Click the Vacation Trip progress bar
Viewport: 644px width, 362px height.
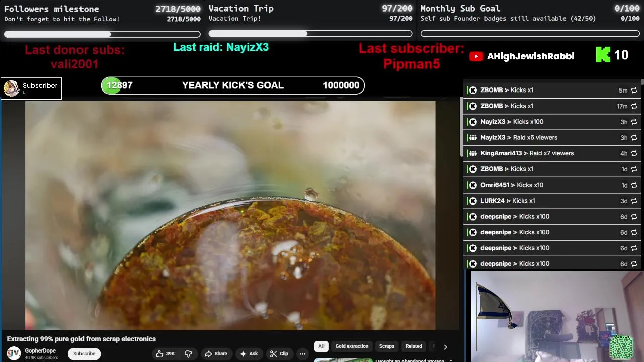point(310,34)
